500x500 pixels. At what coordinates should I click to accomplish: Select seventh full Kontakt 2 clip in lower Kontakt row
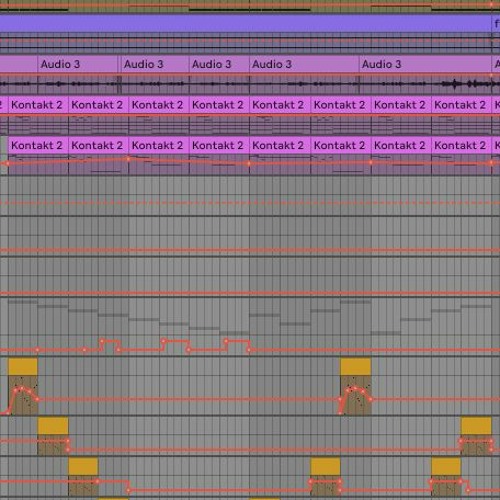[x=401, y=145]
